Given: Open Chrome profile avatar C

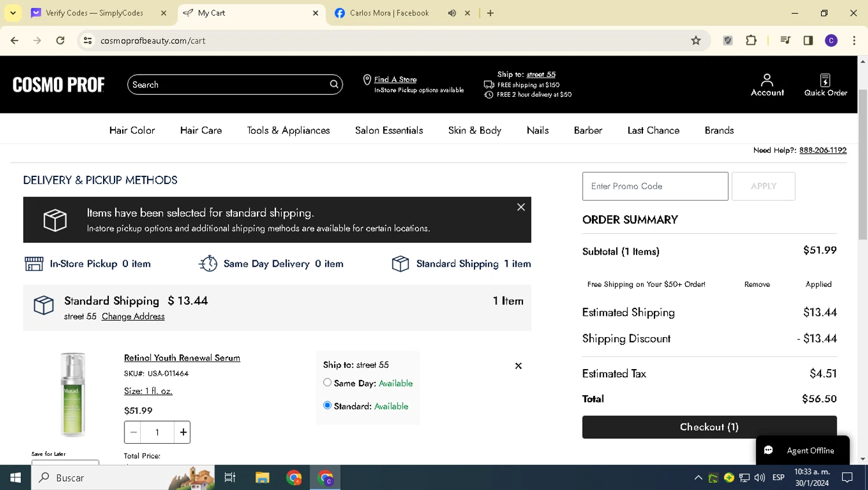Looking at the screenshot, I should [x=831, y=40].
